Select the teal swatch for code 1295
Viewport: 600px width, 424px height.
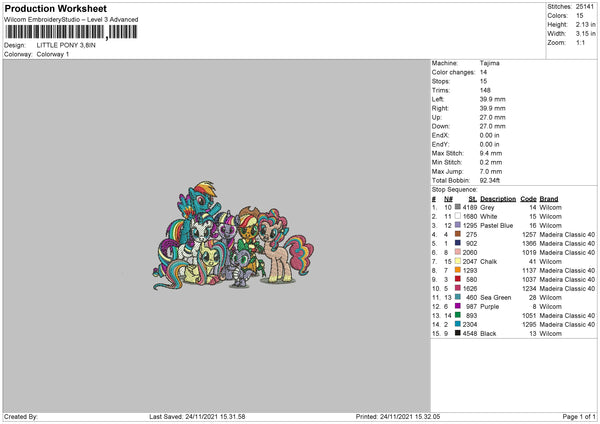click(458, 324)
